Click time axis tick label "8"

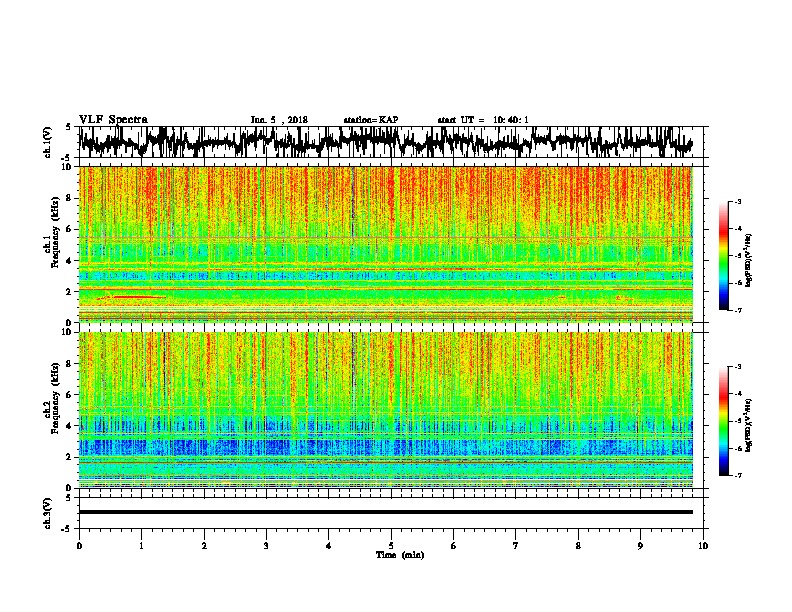[x=578, y=546]
